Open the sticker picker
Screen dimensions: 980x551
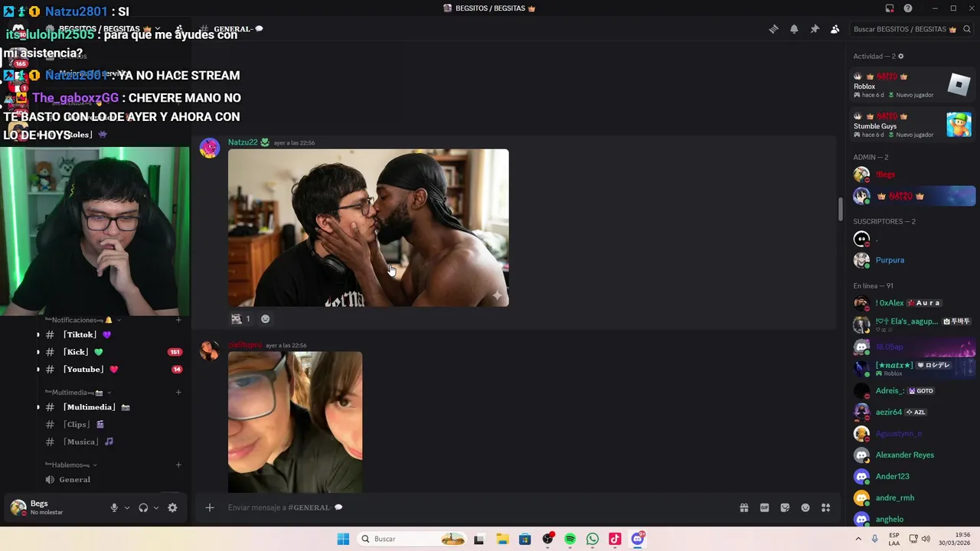pyautogui.click(x=785, y=507)
